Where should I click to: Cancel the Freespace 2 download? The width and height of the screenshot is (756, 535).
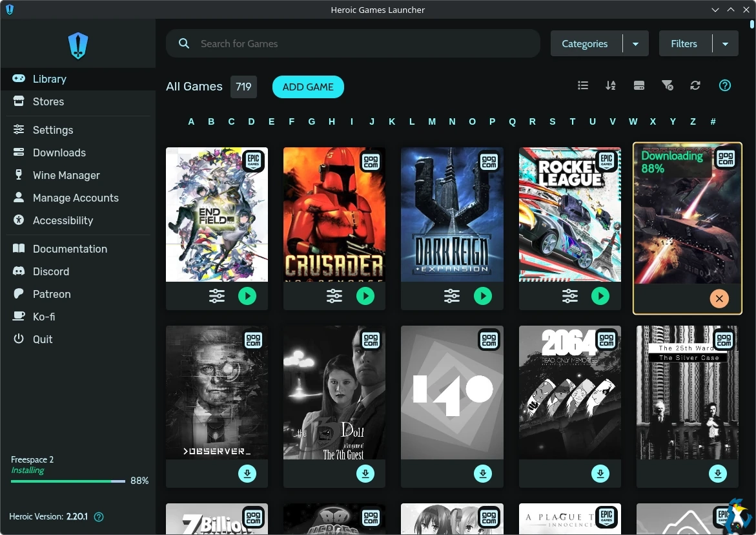pyautogui.click(x=719, y=299)
